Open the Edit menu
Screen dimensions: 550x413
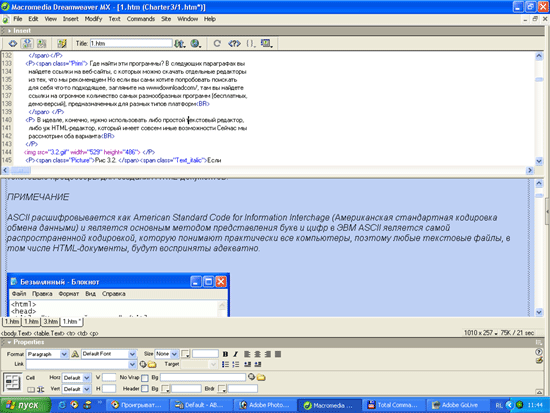tap(33, 19)
